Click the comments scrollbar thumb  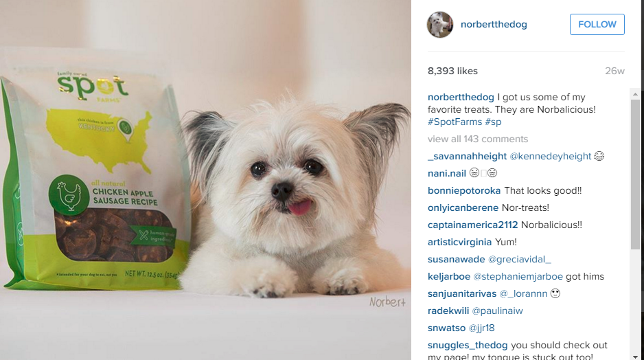(635, 175)
